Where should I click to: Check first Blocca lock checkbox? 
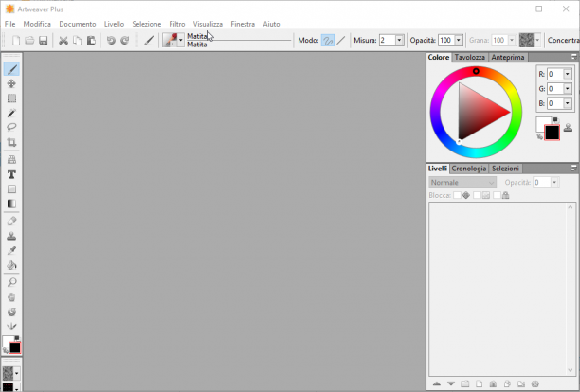click(457, 195)
